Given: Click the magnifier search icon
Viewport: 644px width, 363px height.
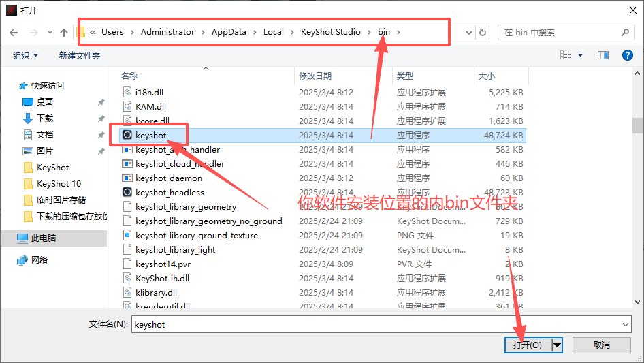Looking at the screenshot, I should (625, 32).
